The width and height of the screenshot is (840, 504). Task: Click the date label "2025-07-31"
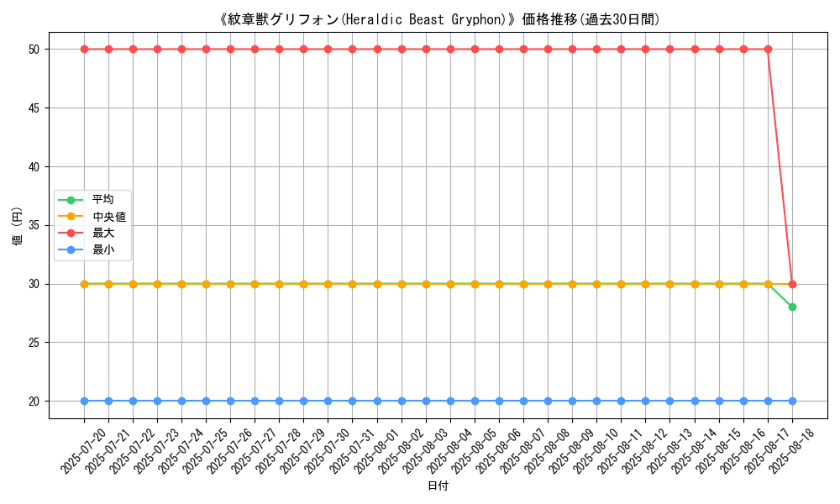pyautogui.click(x=351, y=452)
